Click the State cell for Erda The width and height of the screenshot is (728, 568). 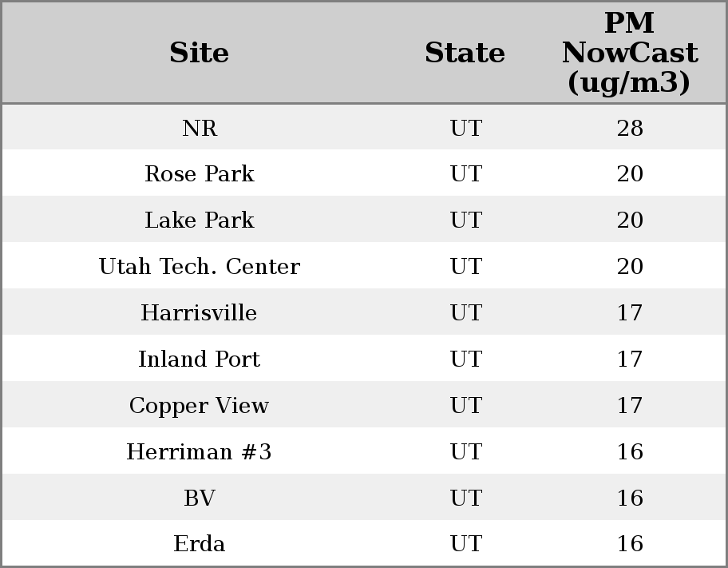click(466, 544)
